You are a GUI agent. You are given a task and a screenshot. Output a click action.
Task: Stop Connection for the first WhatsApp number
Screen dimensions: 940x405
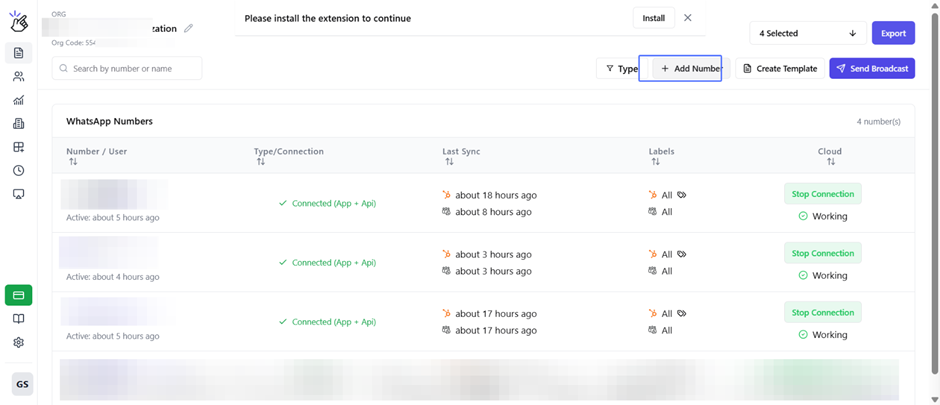822,194
